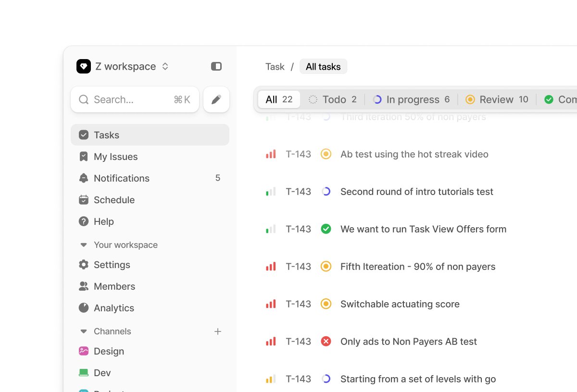Screen dimensions: 577x392
Task: Click the Help question mark icon
Action: (84, 221)
